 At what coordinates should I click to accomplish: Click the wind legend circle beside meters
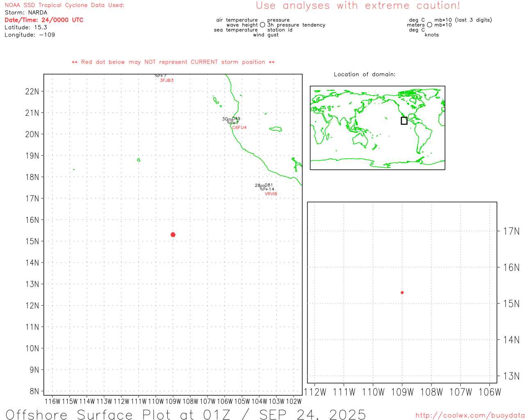tap(429, 25)
